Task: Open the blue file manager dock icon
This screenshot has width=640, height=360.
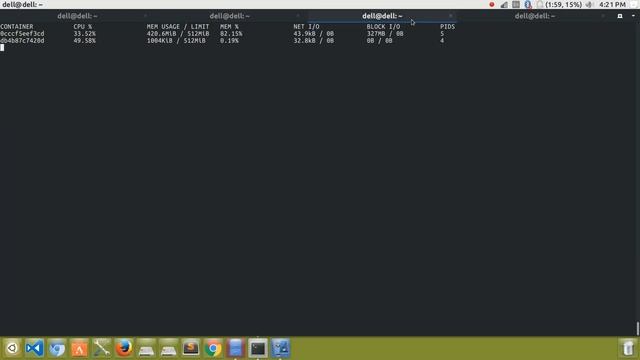Action: click(236, 348)
